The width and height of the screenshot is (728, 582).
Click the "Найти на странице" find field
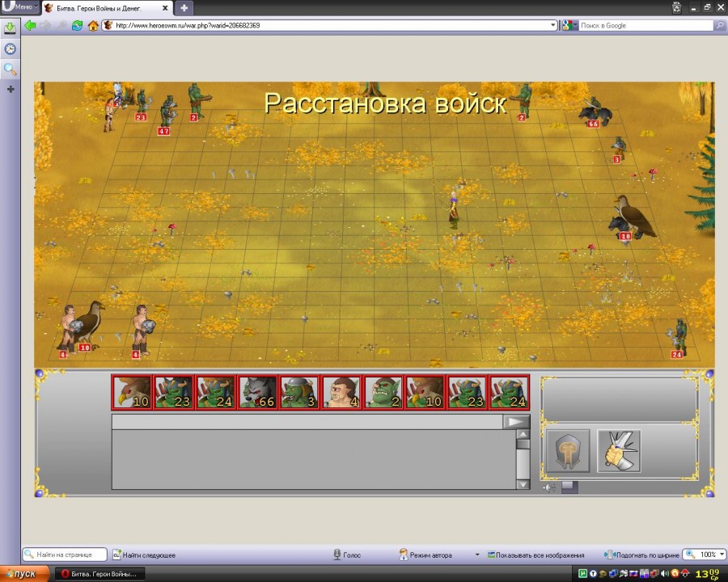pyautogui.click(x=65, y=555)
